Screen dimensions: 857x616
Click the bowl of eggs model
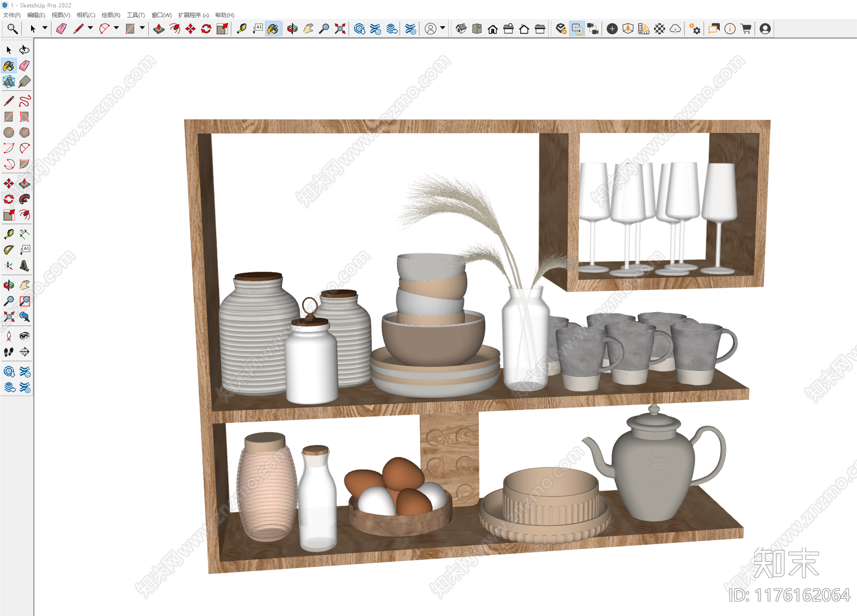[x=401, y=497]
